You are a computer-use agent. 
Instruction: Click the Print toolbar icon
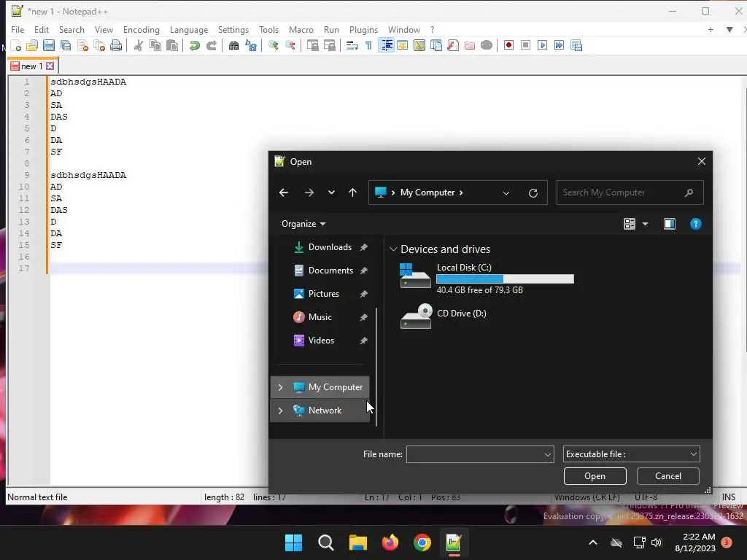pyautogui.click(x=116, y=46)
